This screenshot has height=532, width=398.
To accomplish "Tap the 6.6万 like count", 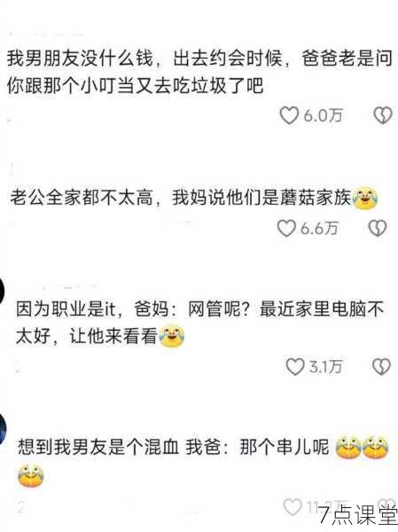I will pyautogui.click(x=319, y=229).
